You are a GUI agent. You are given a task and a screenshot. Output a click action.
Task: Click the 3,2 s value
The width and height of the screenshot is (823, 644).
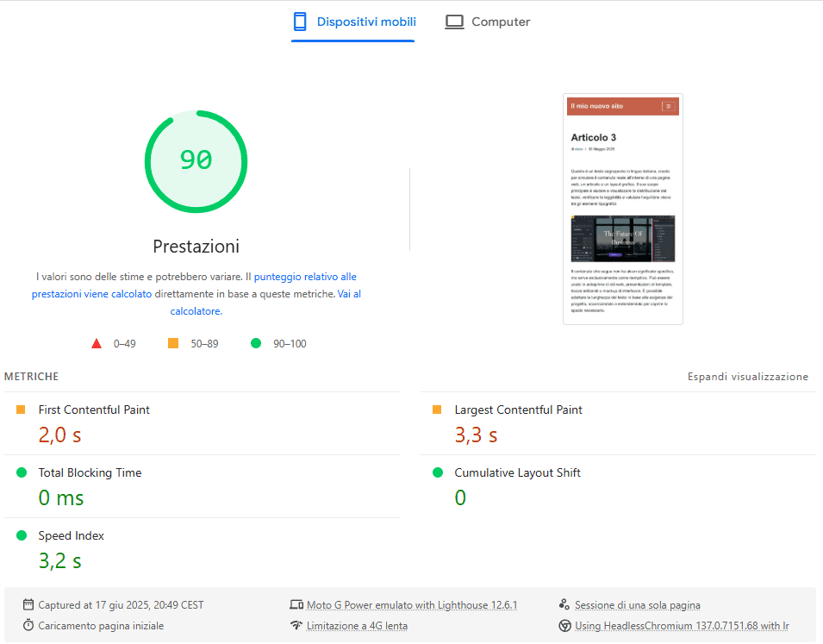(59, 561)
